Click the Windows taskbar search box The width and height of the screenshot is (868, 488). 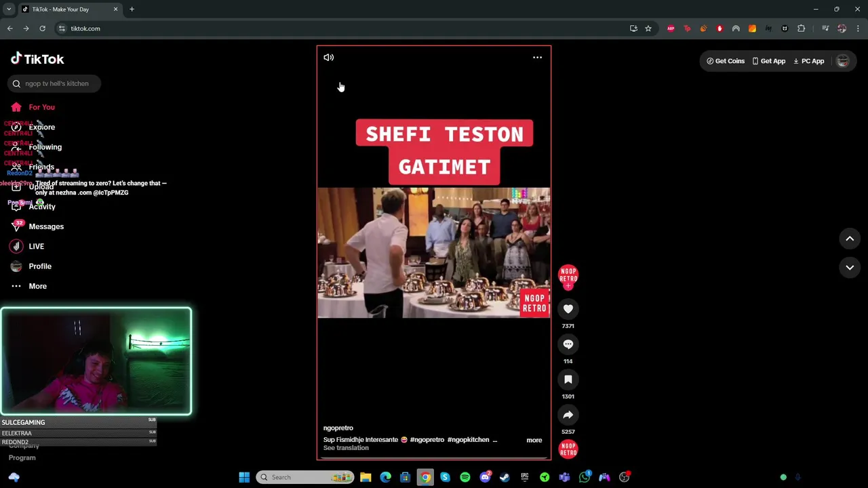pyautogui.click(x=304, y=477)
